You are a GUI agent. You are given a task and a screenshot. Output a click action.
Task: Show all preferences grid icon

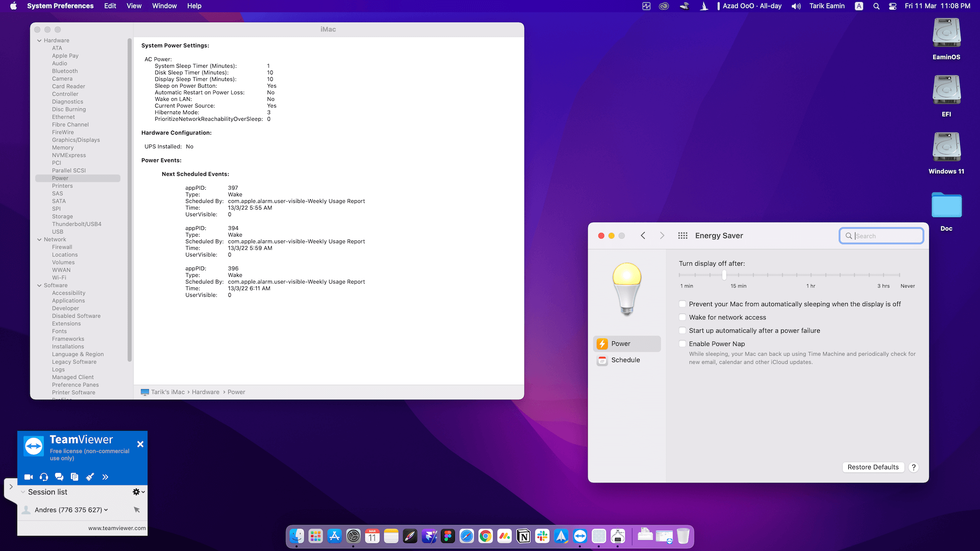tap(682, 236)
